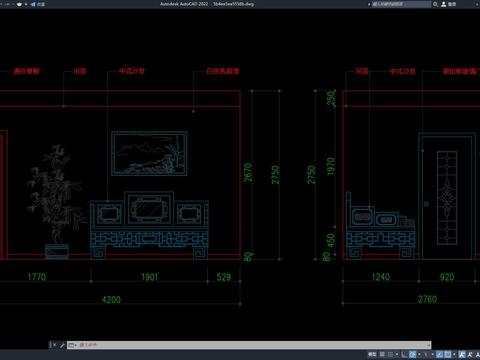Click the highlighted polar tracking icon
The height and width of the screenshot is (360, 480).
coord(412,354)
